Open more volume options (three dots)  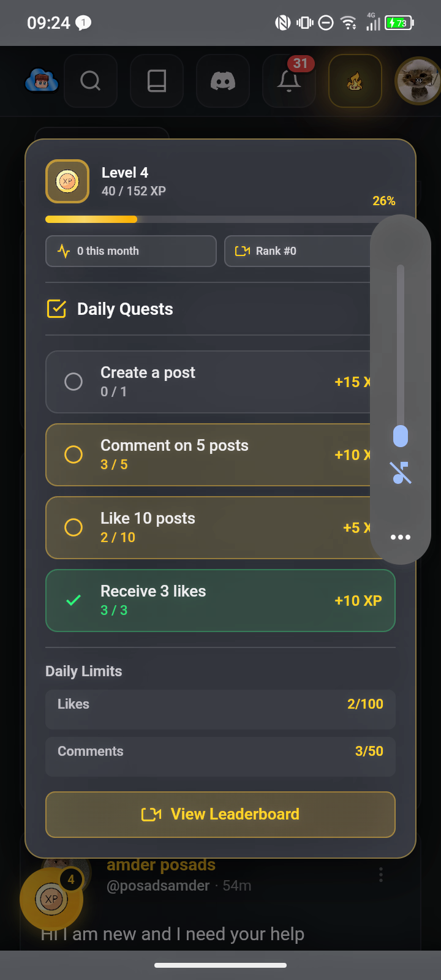401,537
